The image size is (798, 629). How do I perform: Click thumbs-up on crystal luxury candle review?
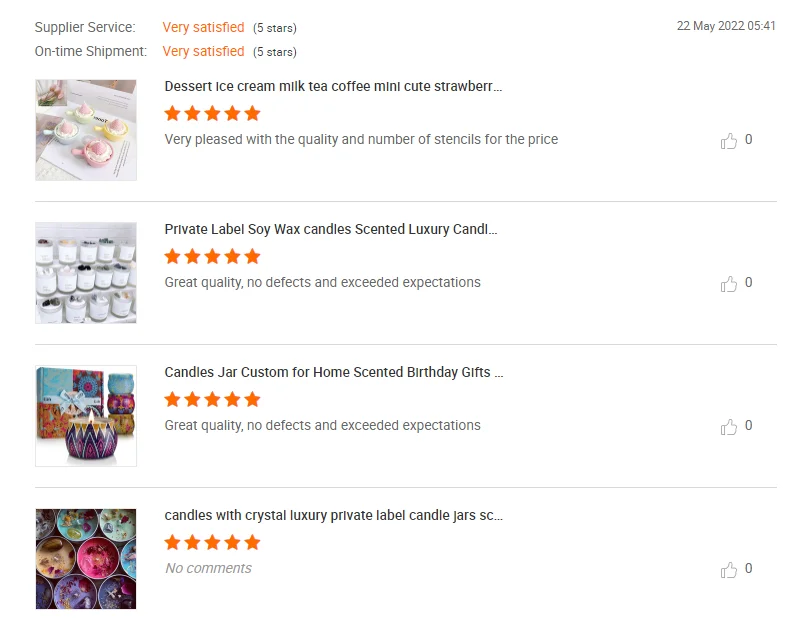coord(729,570)
